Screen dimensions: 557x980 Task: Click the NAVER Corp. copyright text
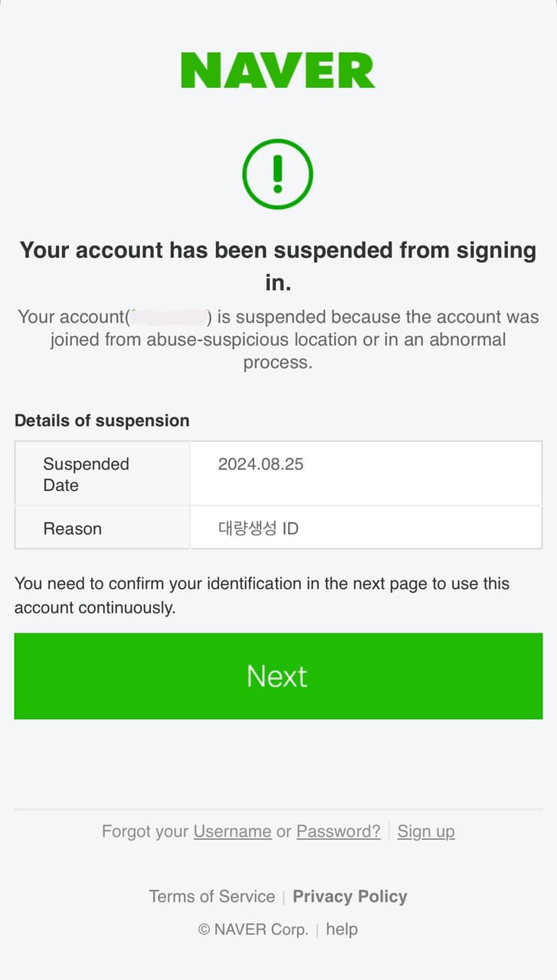pyautogui.click(x=253, y=929)
